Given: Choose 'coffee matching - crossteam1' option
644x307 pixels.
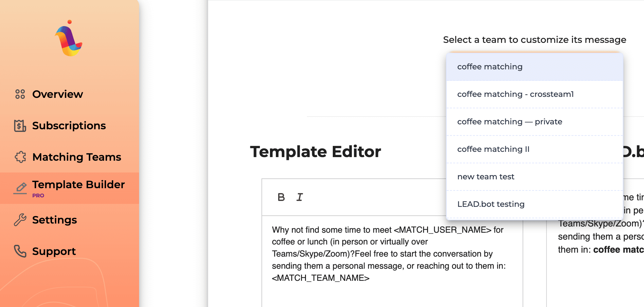Looking at the screenshot, I should click(x=515, y=94).
